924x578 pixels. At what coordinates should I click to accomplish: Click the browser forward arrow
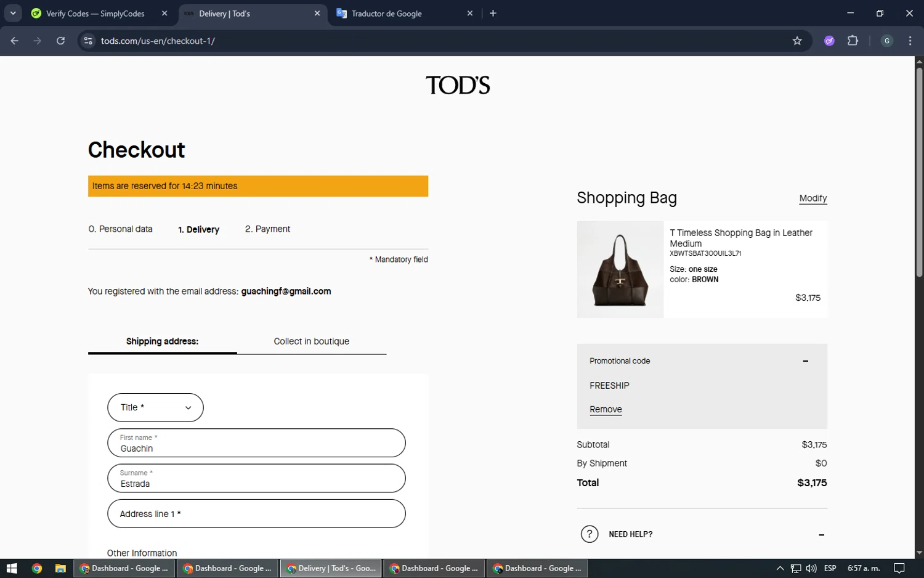(x=38, y=41)
